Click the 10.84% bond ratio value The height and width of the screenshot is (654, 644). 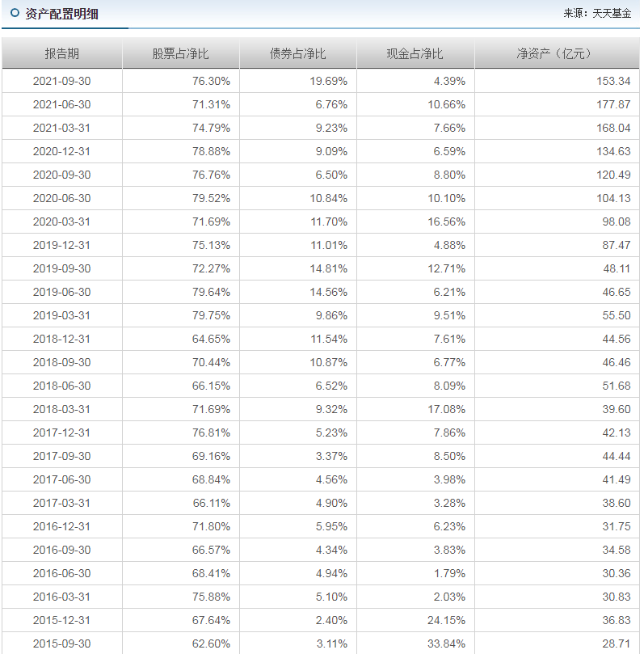[328, 198]
